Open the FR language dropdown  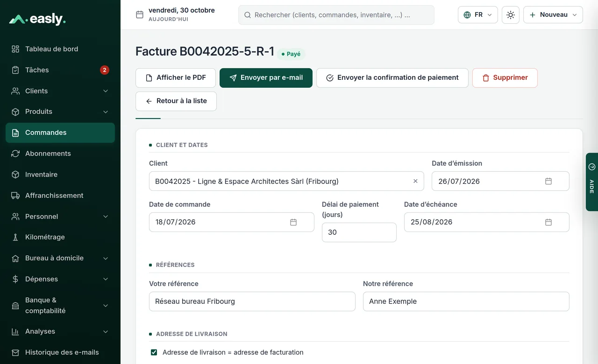[478, 15]
